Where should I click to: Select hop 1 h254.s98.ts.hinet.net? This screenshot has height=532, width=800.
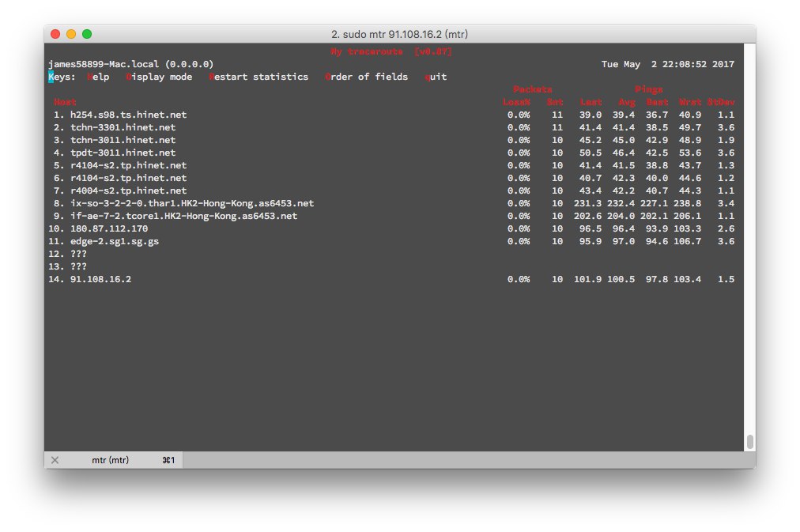coord(128,115)
